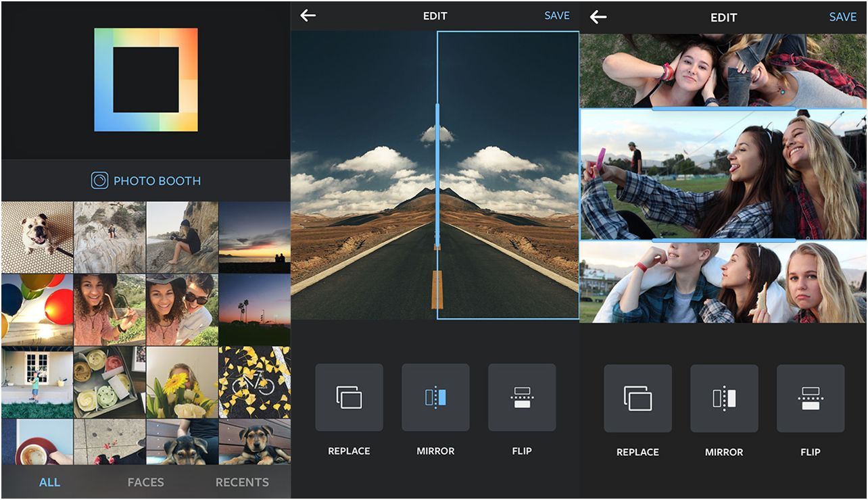Screen dimensions: 868x500
Task: Tap the back arrow on the collage edit screen
Action: 598,17
